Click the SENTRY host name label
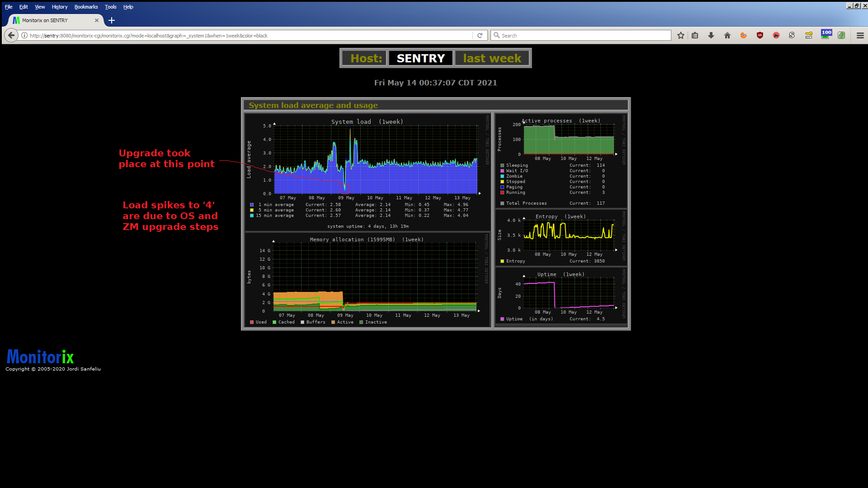This screenshot has width=868, height=488. point(420,58)
